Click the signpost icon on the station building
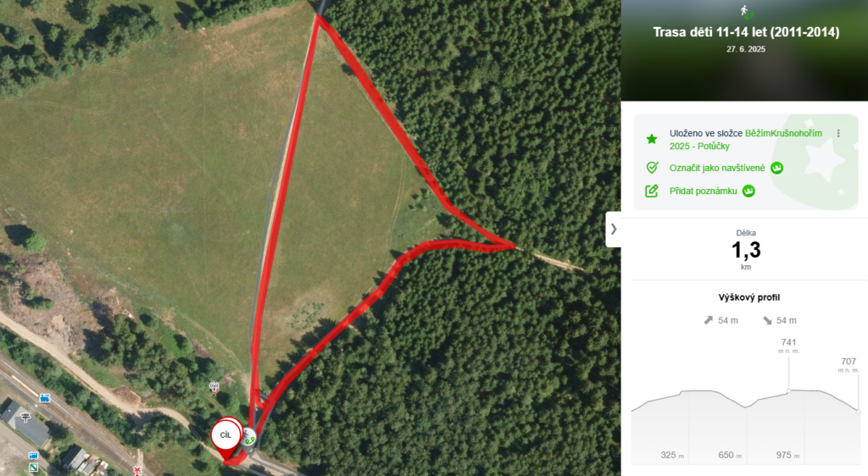 coord(25,418)
